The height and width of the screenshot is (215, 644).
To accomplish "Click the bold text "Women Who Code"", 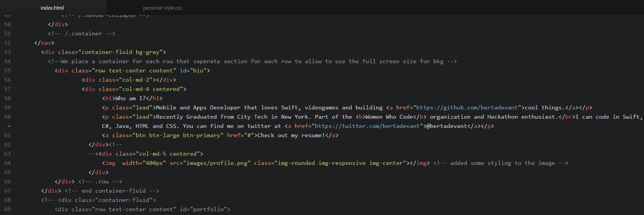I will click(x=389, y=117).
